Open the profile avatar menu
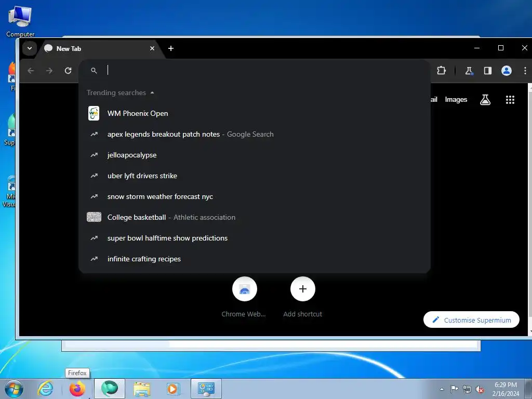Viewport: 532px width, 399px height. tap(506, 71)
